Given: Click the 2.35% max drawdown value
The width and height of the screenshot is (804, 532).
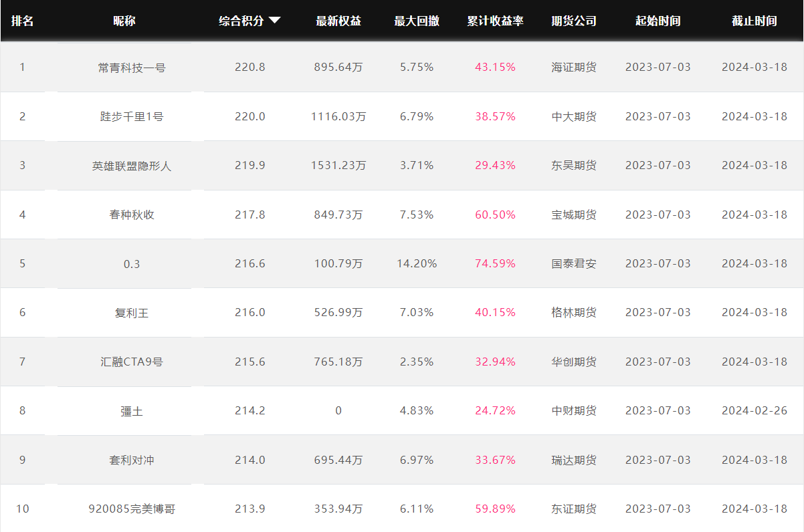Looking at the screenshot, I should [x=417, y=362].
